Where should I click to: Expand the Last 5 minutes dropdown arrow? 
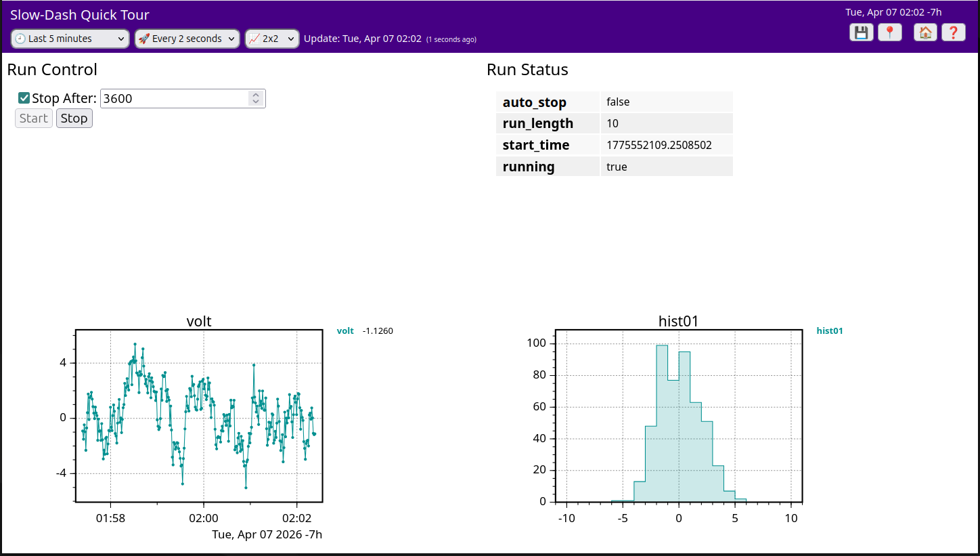point(121,39)
